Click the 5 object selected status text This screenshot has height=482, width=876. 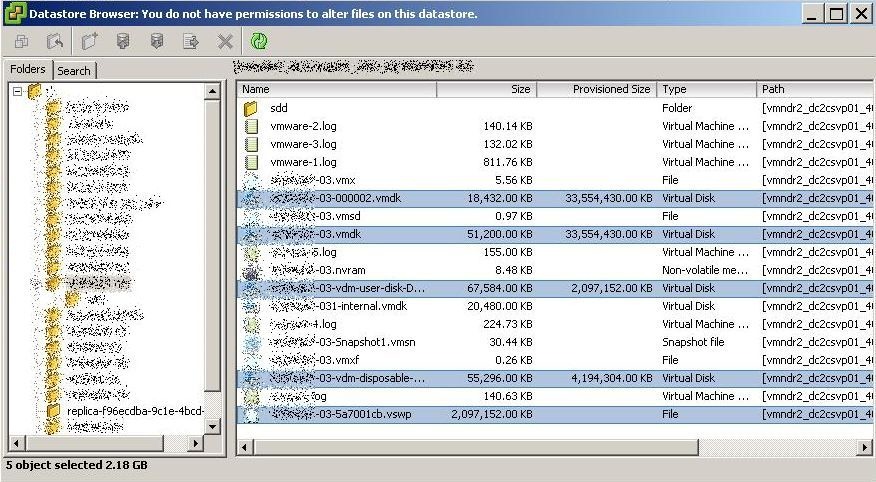pyautogui.click(x=77, y=465)
